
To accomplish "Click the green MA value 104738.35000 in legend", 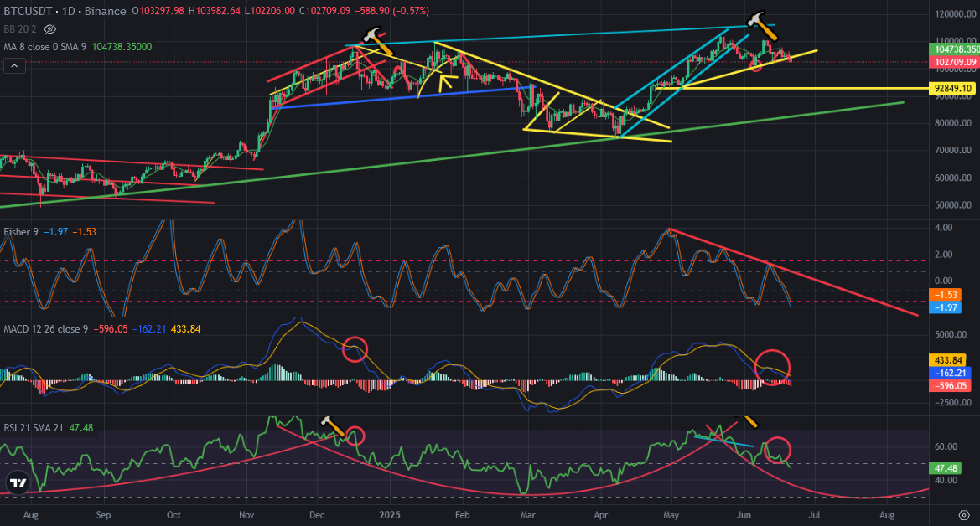I will click(x=122, y=47).
